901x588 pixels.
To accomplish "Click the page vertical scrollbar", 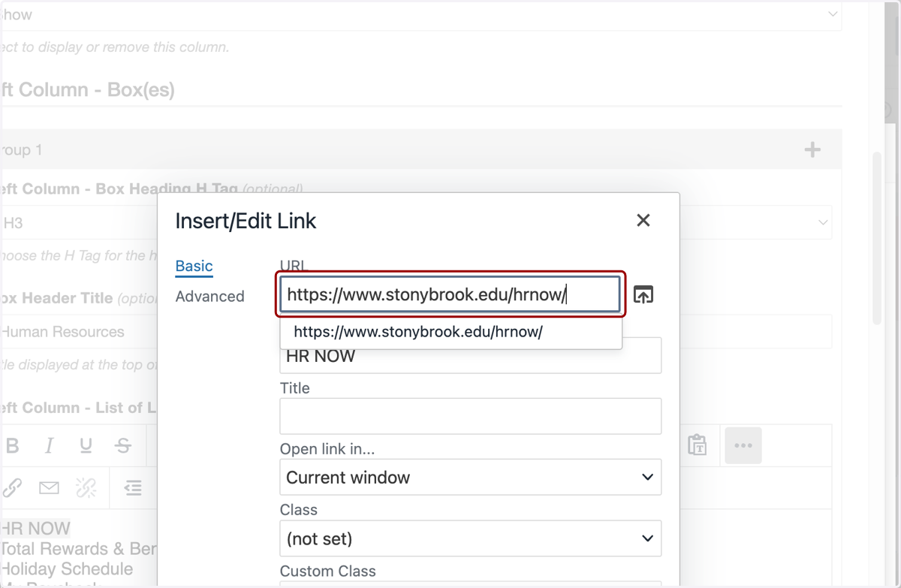I will click(877, 237).
